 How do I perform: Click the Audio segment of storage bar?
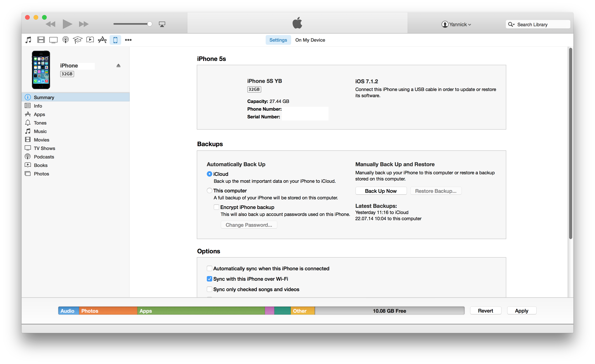[68, 311]
